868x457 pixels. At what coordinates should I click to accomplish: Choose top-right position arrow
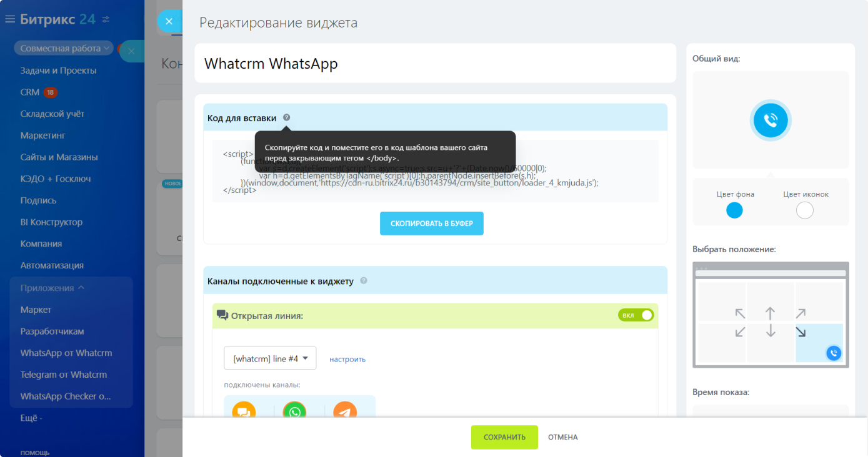click(x=801, y=313)
